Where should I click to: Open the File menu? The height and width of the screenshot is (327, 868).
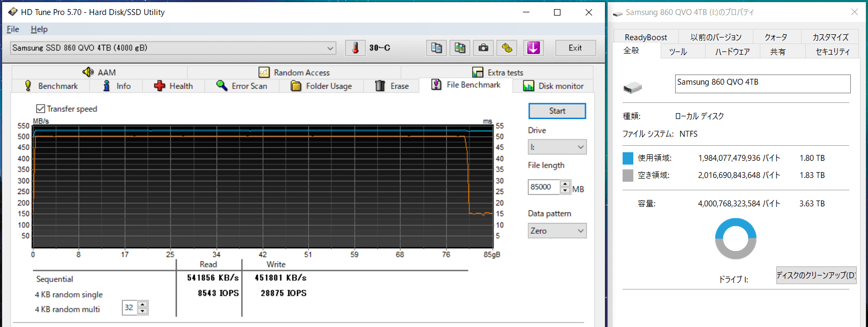click(13, 29)
